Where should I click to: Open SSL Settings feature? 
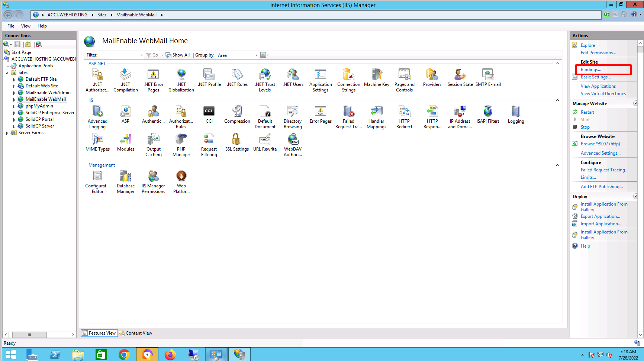pyautogui.click(x=237, y=142)
